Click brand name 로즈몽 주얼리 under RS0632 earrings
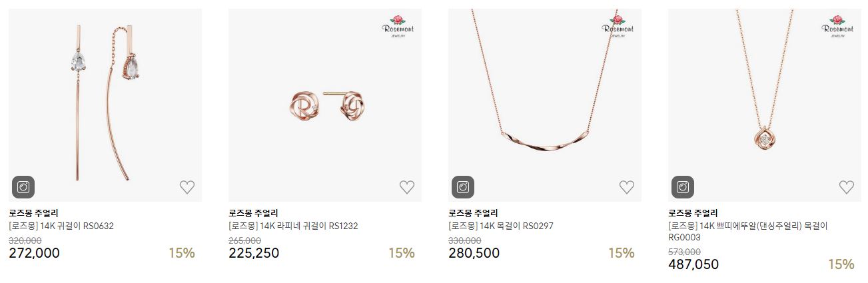 coord(33,213)
